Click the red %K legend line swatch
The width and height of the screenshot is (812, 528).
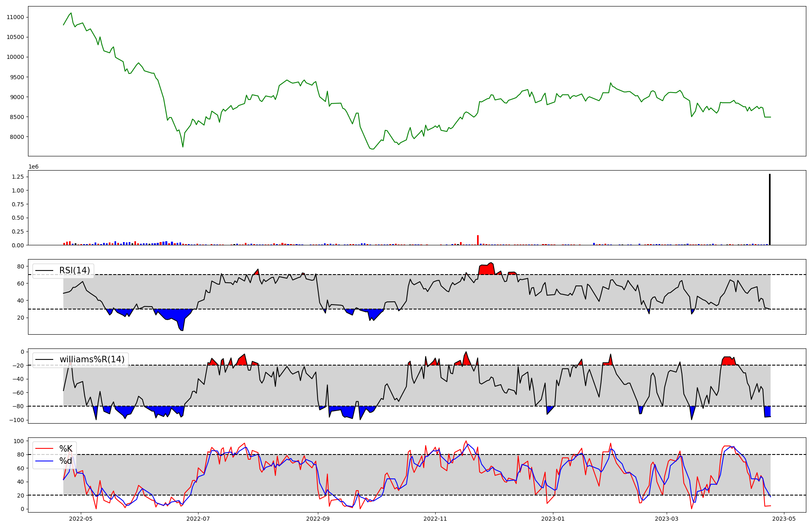[44, 448]
